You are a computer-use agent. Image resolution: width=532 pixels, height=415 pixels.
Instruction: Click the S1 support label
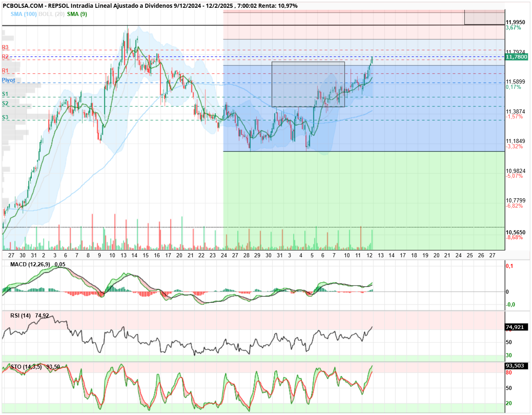5,94
